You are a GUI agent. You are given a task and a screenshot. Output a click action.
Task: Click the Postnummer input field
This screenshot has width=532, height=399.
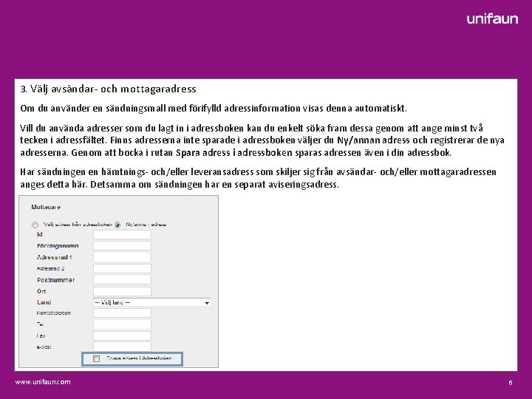point(122,280)
